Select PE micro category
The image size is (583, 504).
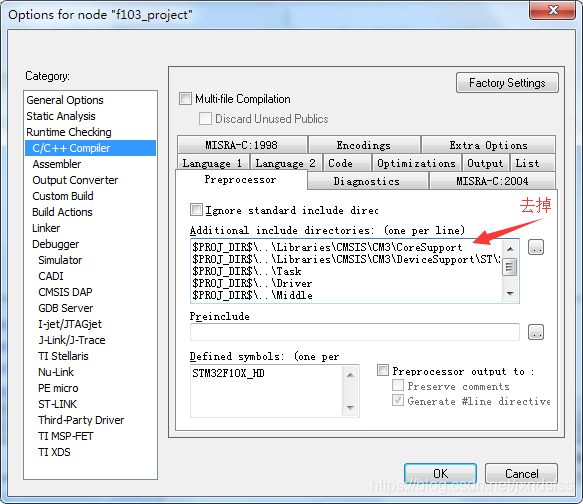(x=58, y=388)
